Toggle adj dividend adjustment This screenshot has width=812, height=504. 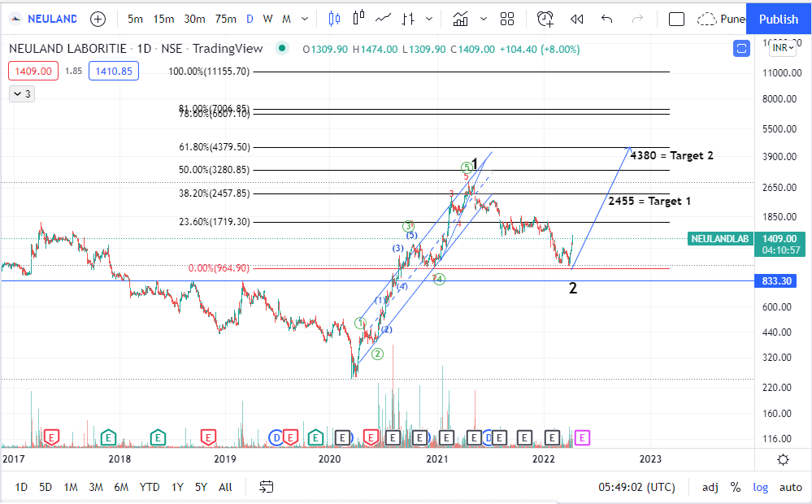710,487
